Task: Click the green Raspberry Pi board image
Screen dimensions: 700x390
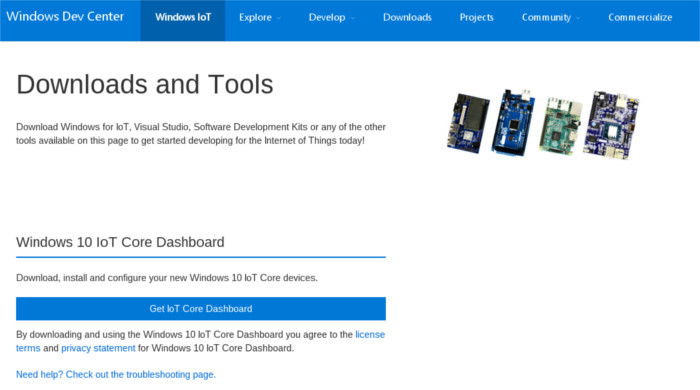Action: pos(561,125)
